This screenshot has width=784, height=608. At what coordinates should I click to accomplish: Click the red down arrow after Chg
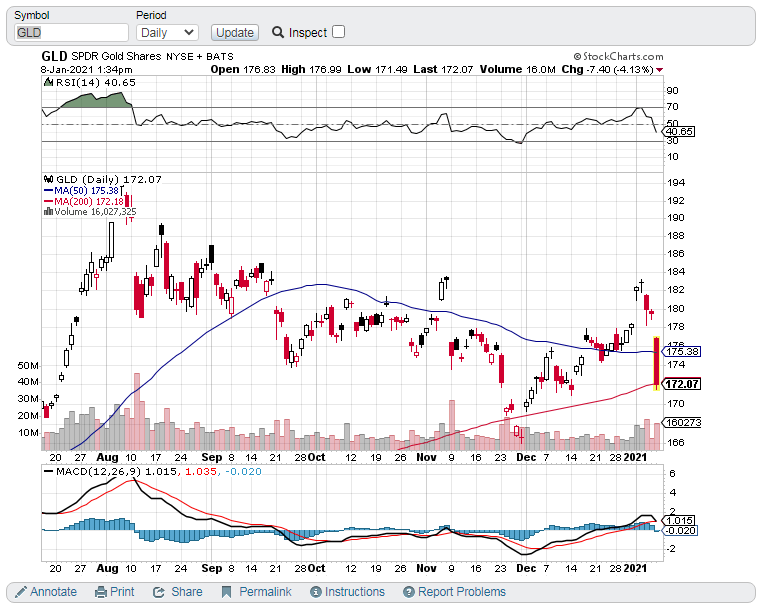point(660,70)
